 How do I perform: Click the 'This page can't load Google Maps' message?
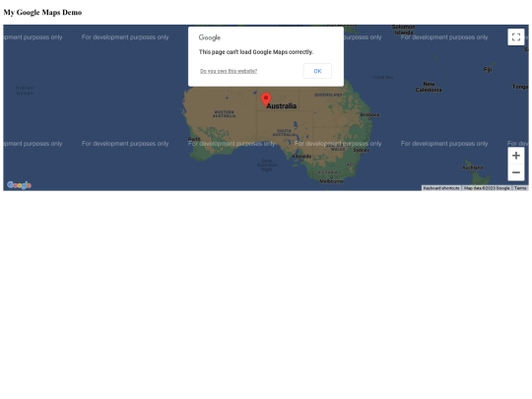pos(256,52)
